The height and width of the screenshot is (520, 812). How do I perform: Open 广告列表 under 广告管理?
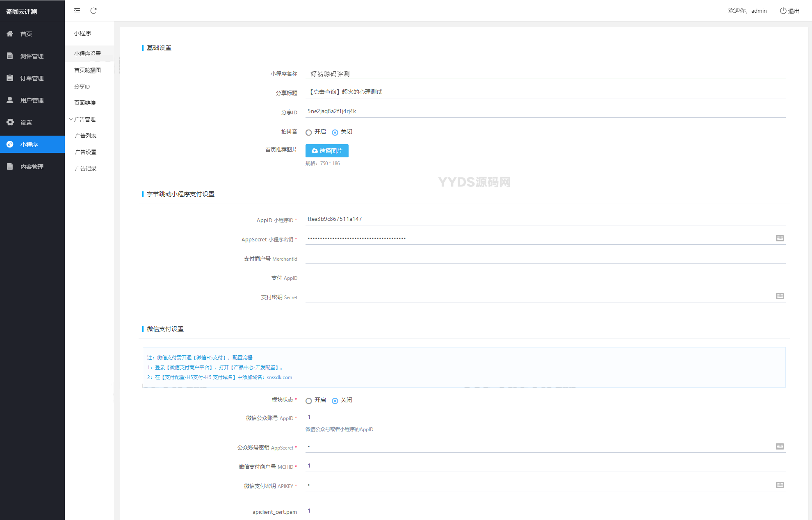(x=86, y=136)
